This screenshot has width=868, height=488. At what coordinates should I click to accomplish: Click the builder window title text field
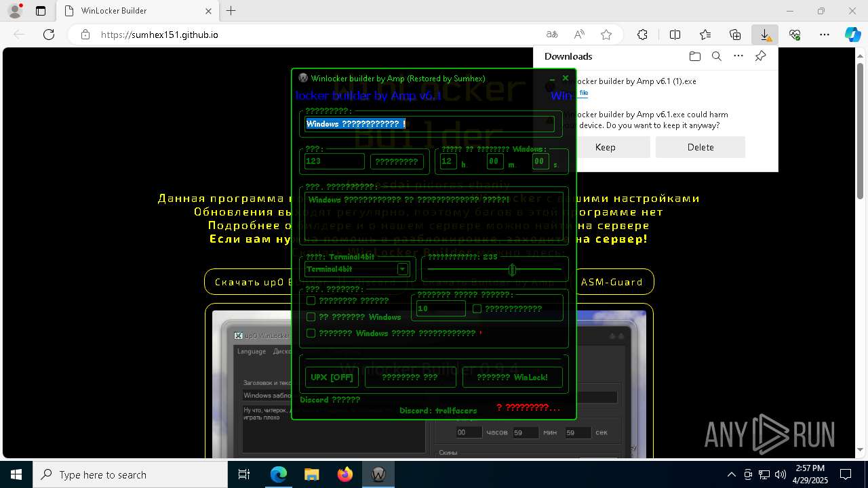(429, 124)
